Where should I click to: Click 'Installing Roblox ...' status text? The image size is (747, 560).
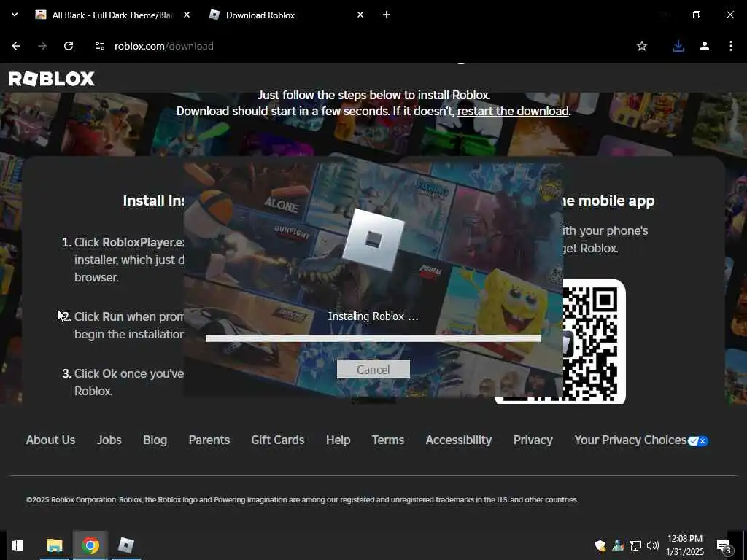tap(373, 316)
